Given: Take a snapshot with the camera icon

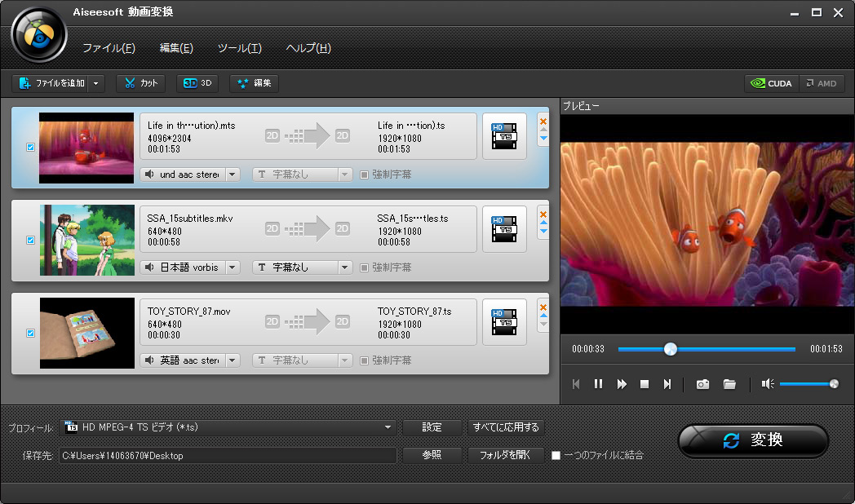Looking at the screenshot, I should (x=703, y=384).
